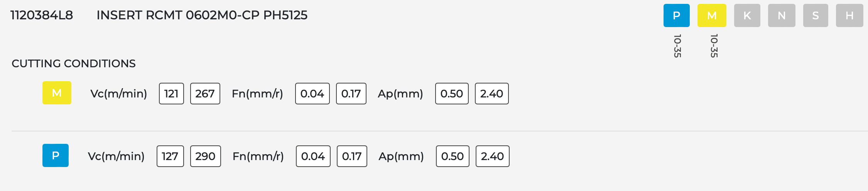The height and width of the screenshot is (191, 868).
Task: Select the M row Ap 2.40 box
Action: pyautogui.click(x=491, y=94)
